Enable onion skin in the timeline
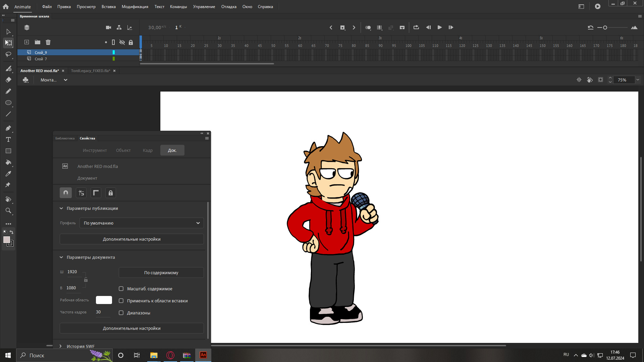Viewport: 644px width, 362px height. [368, 27]
